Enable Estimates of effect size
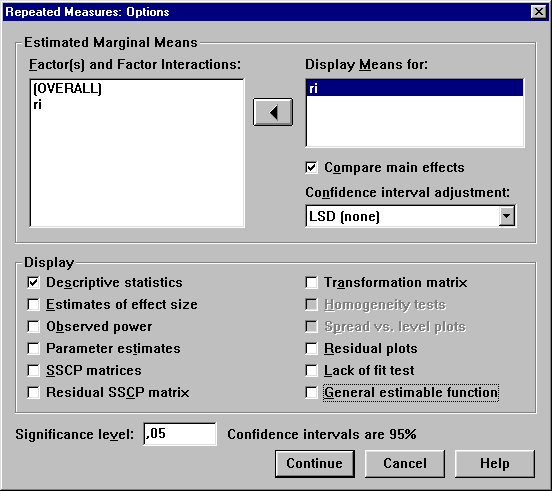 33,304
